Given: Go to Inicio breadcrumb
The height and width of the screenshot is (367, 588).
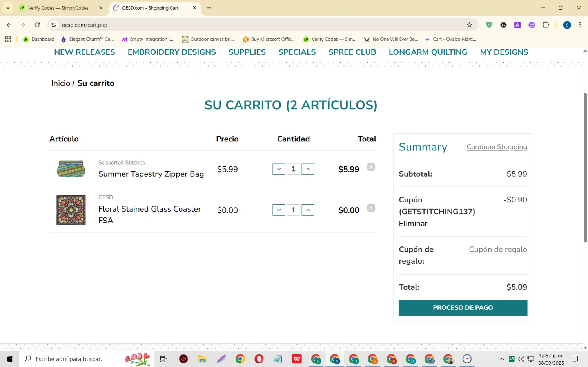Looking at the screenshot, I should 61,83.
